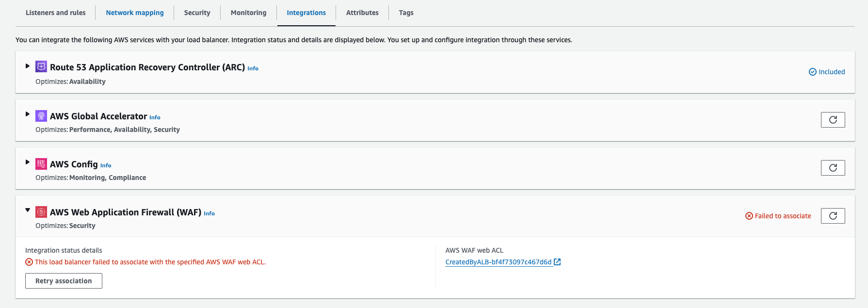
Task: Click the 'Route 53 Application Recovery Controller (ARC)' heading
Action: (x=147, y=67)
